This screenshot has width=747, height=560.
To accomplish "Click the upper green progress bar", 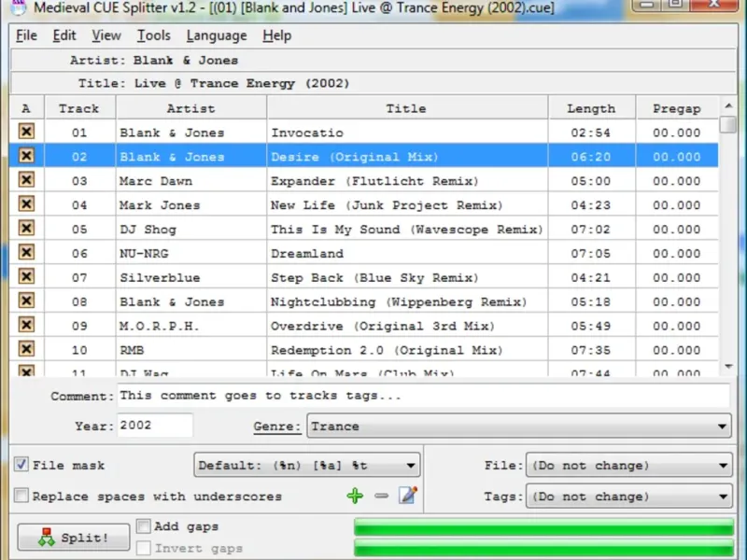I will click(x=543, y=527).
